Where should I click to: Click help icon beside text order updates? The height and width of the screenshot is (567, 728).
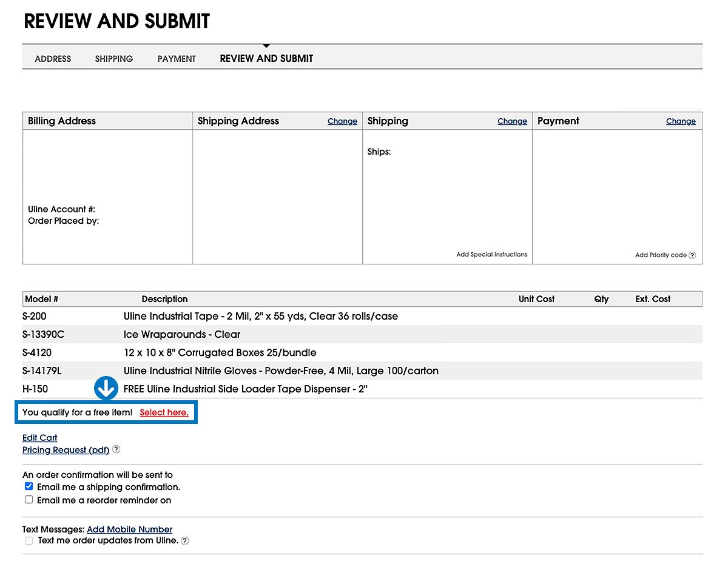coord(185,541)
